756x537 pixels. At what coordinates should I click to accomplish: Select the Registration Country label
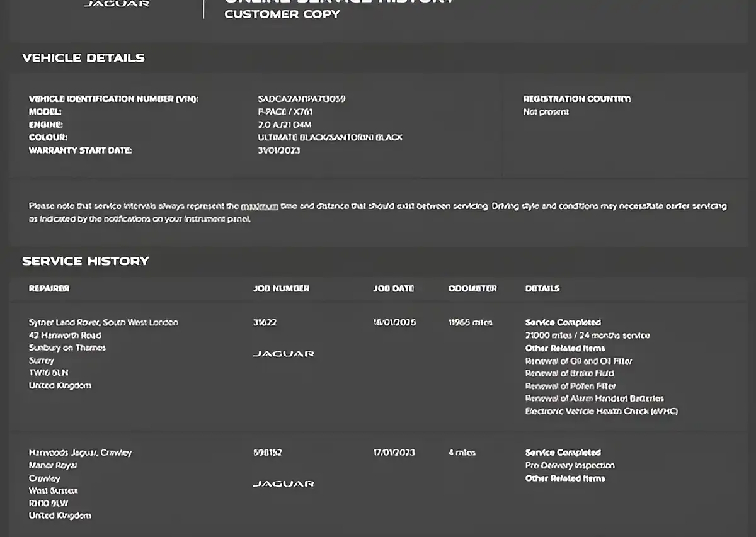[577, 99]
